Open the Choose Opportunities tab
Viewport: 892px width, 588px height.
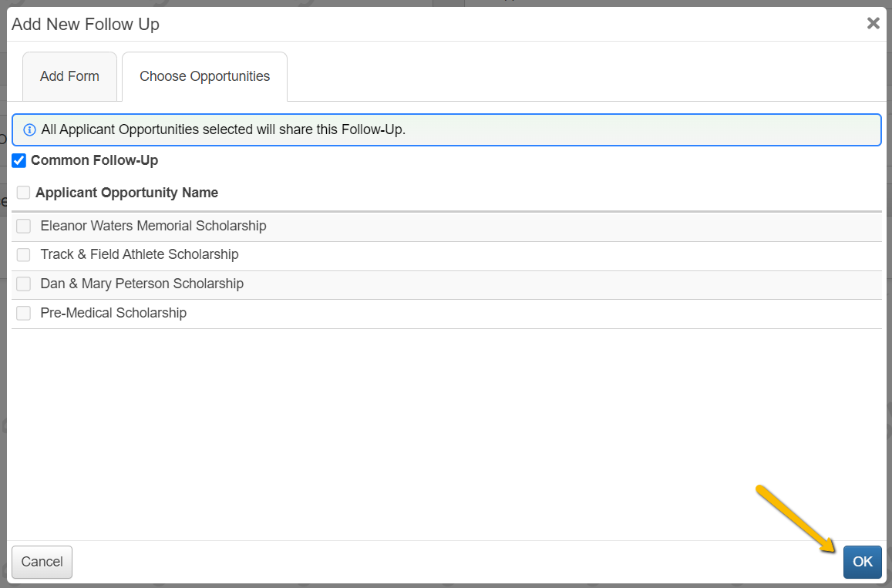coord(204,76)
